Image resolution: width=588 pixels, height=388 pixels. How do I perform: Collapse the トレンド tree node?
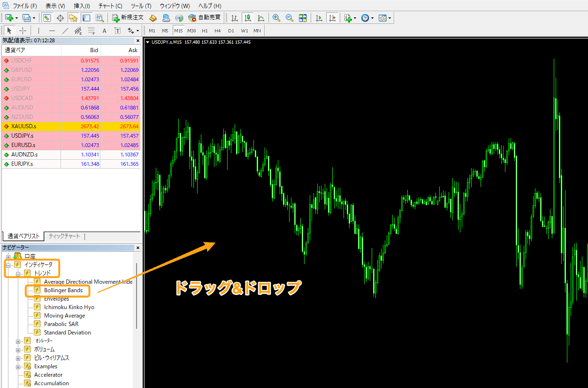(x=18, y=273)
